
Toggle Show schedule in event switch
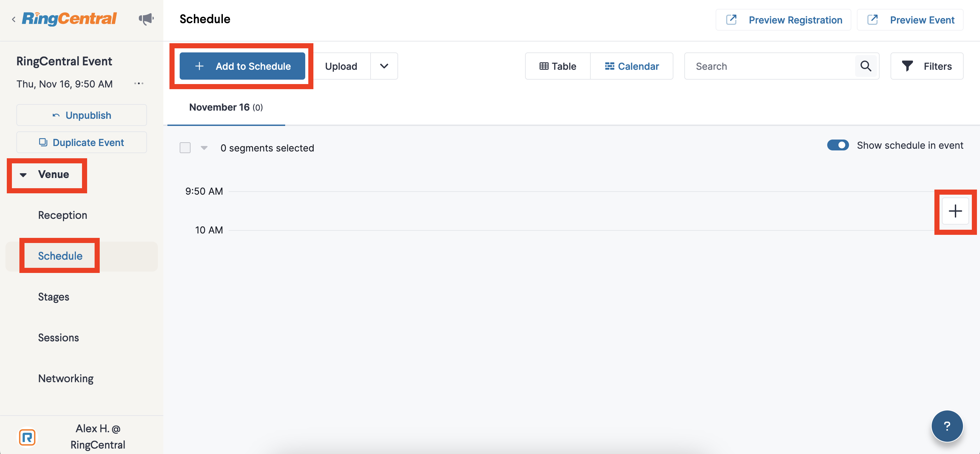838,145
